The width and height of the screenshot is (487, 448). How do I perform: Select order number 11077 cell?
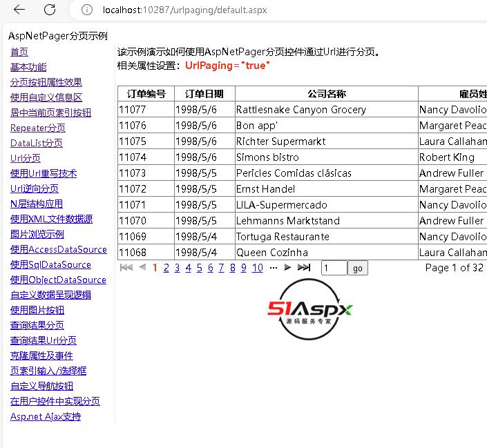click(146, 110)
